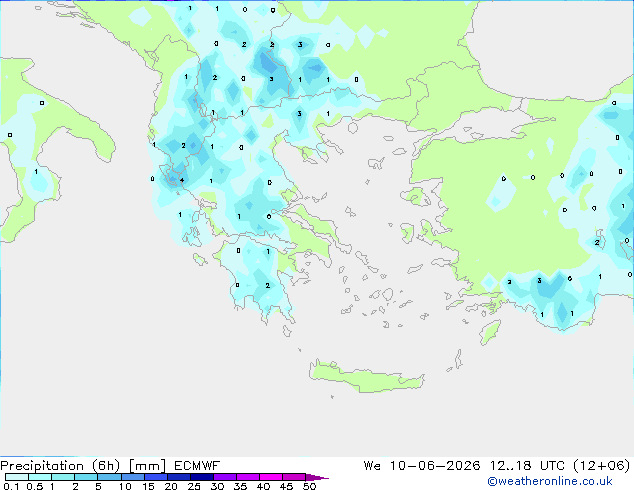The image size is (634, 490).
Task: Click the Precipitation (6h) title text
Action: [x=60, y=466]
